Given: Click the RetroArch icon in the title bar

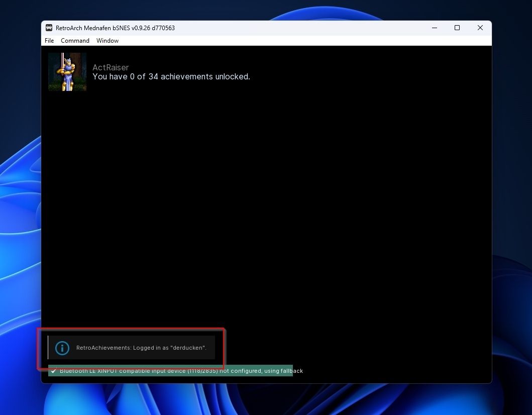Looking at the screenshot, I should click(49, 28).
